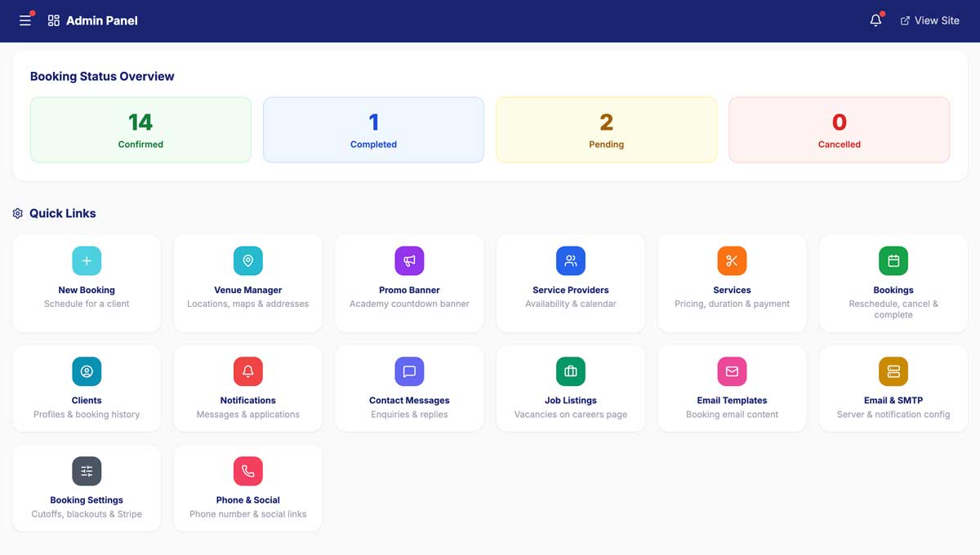Screen dimensions: 980x555
Task: Select the Job Listings briefcase icon
Action: (x=570, y=371)
